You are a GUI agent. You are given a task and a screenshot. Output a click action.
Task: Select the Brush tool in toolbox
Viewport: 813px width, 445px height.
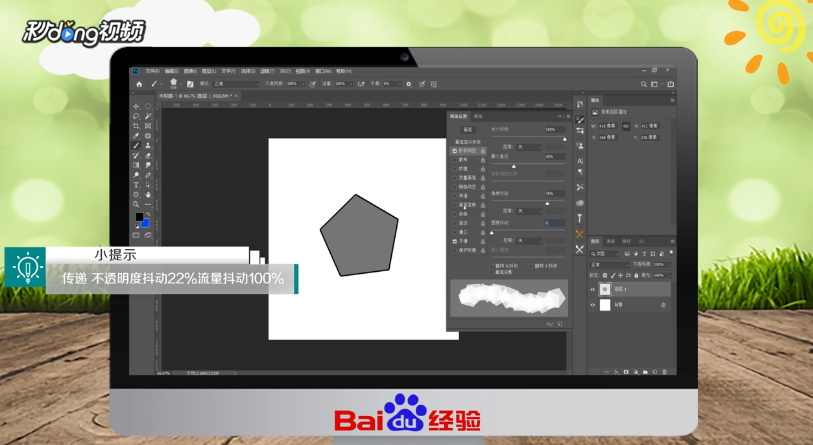pyautogui.click(x=136, y=146)
